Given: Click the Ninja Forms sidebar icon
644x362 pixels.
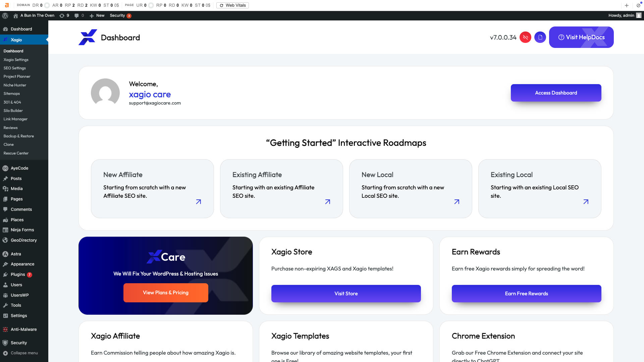Looking at the screenshot, I should click(5, 230).
